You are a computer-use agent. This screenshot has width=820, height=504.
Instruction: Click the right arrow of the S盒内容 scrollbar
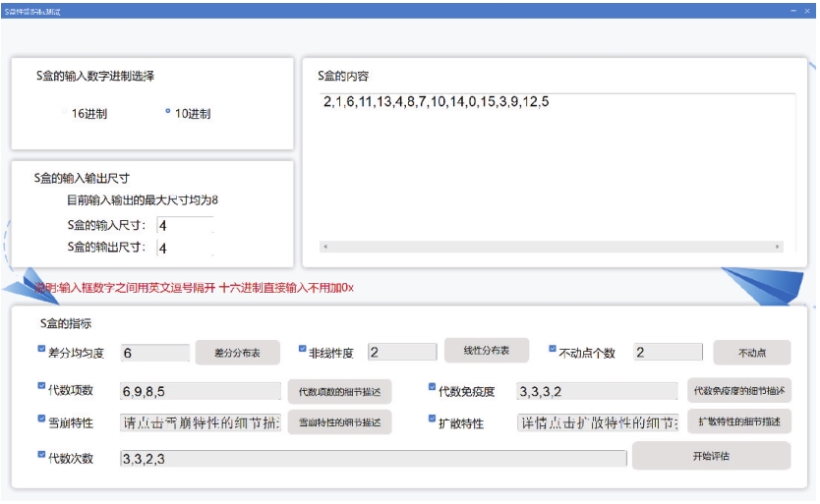click(777, 247)
